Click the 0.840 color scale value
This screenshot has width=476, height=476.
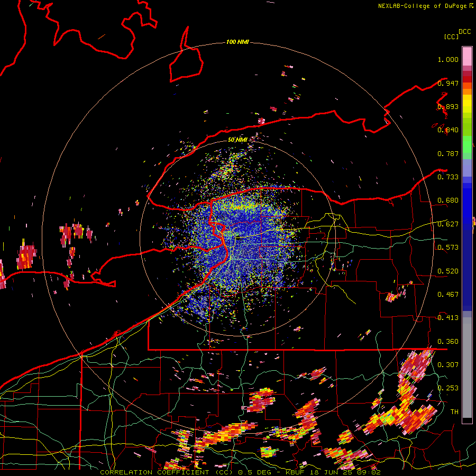448,130
